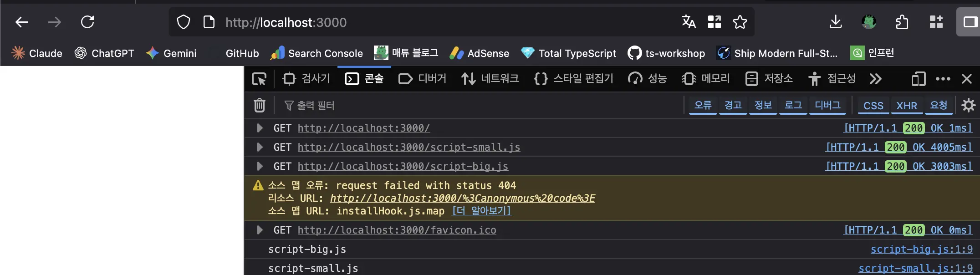Open the 접근성 accessibility tab
The height and width of the screenshot is (275, 980).
click(832, 79)
